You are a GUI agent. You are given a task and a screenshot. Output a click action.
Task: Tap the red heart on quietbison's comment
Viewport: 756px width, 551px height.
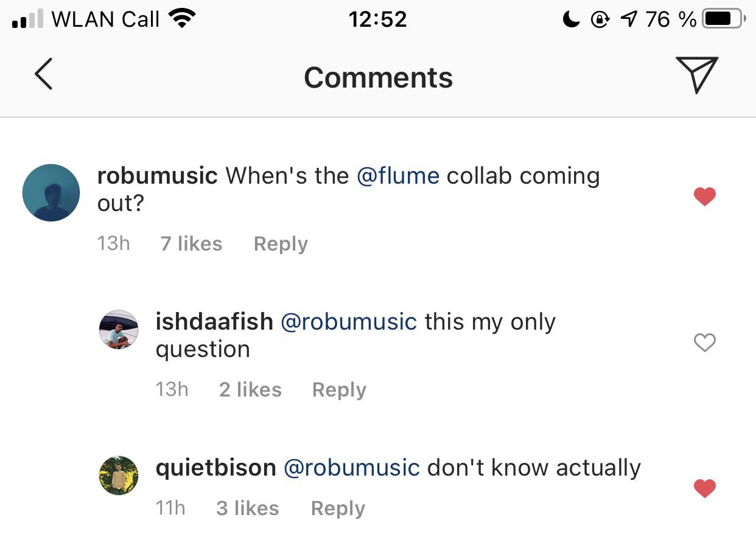[x=704, y=488]
